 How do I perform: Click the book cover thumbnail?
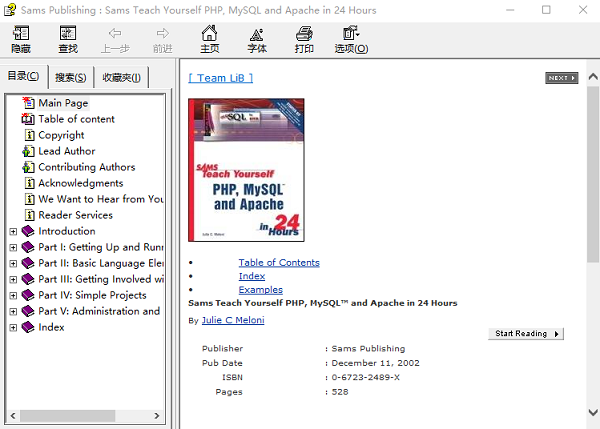[x=246, y=169]
